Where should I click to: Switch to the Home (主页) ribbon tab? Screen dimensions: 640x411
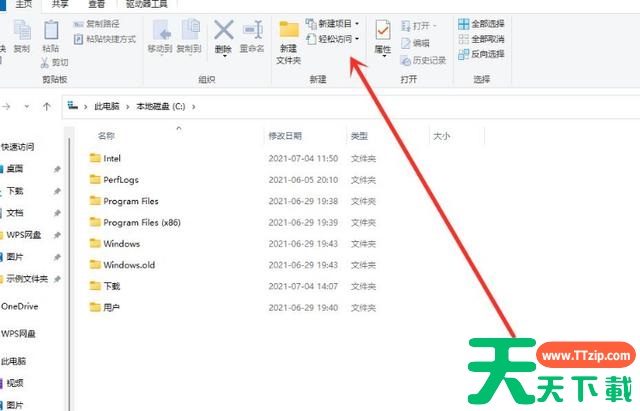23,4
